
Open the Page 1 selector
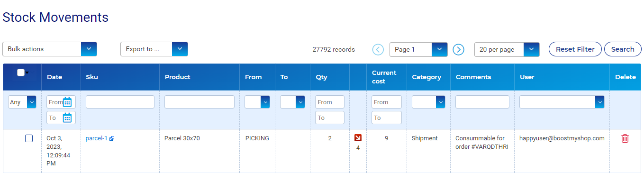coord(418,49)
